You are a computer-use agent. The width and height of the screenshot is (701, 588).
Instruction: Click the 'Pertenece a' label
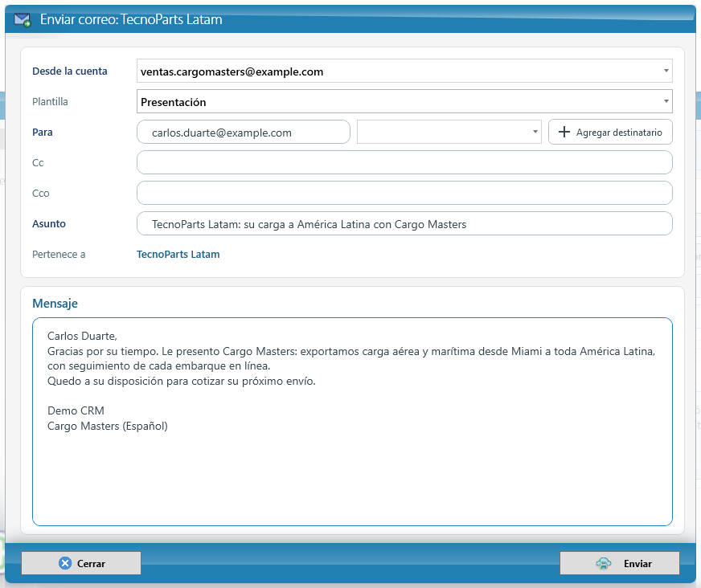[x=59, y=254]
